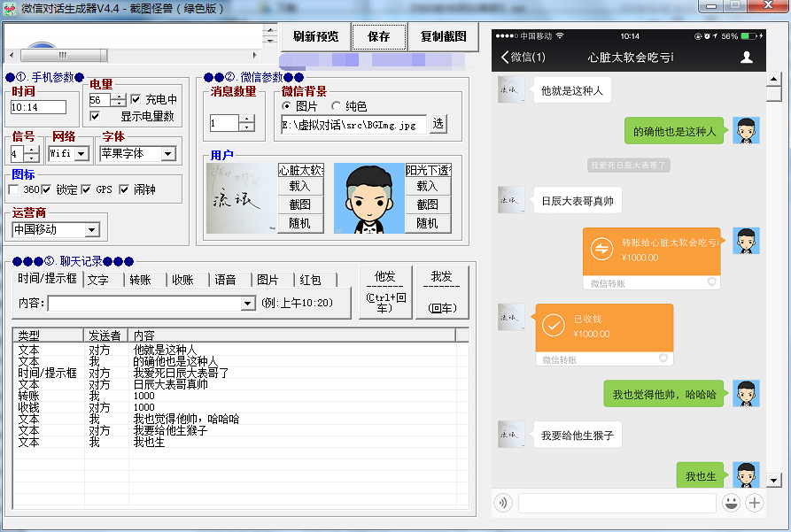The height and width of the screenshot is (532, 791).
Task: Click the 内容 text input field
Action: tap(144, 304)
